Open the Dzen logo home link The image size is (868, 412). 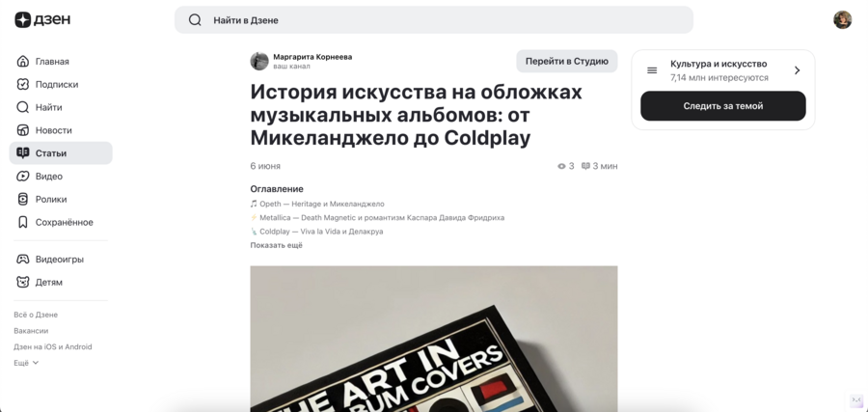(x=42, y=20)
